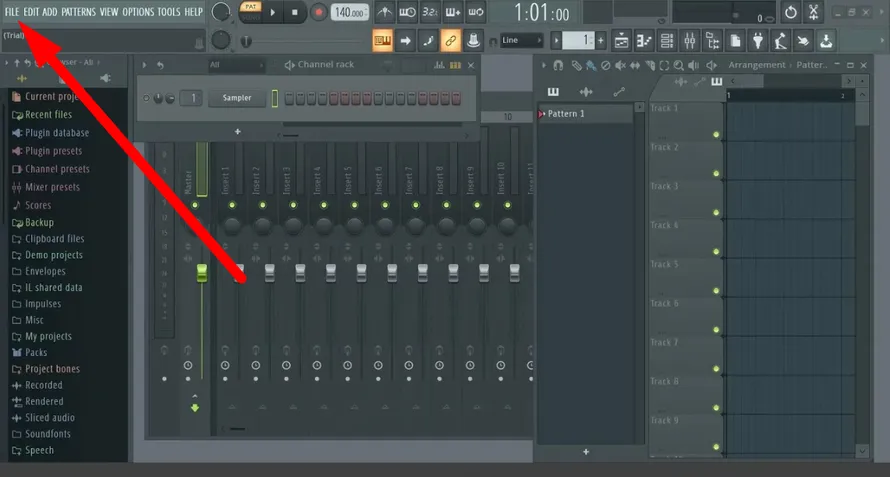Disable Insert 1 with its green mute light
This screenshot has height=477, width=890.
(232, 205)
